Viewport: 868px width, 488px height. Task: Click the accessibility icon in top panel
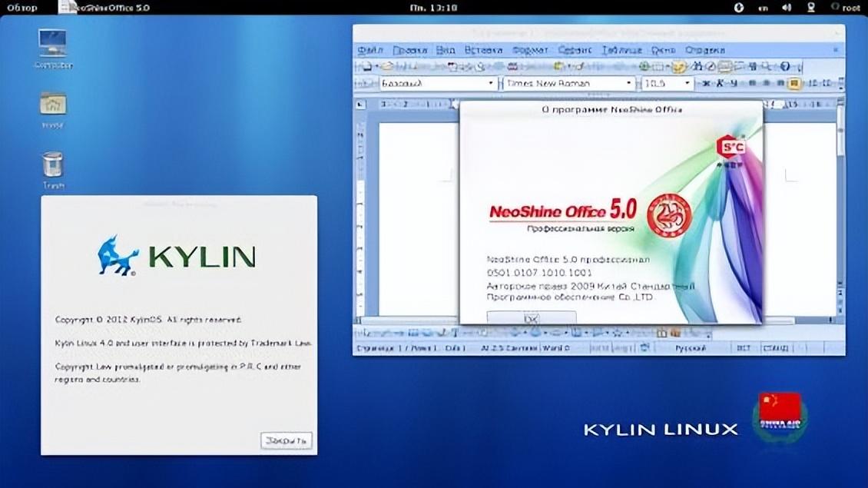point(738,8)
